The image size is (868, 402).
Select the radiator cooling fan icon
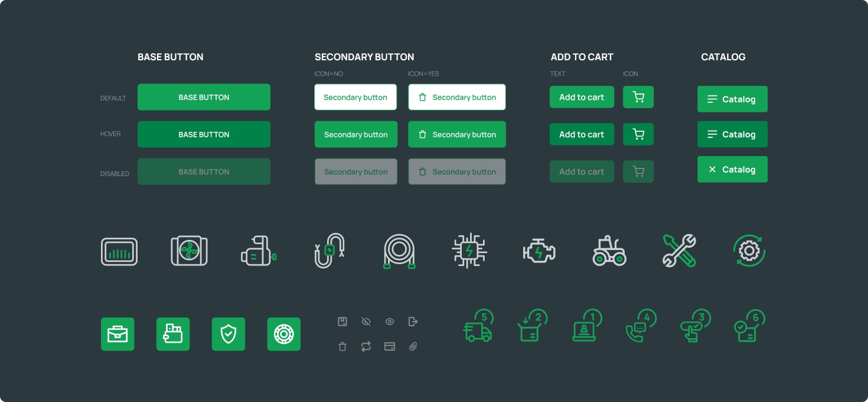pos(189,251)
